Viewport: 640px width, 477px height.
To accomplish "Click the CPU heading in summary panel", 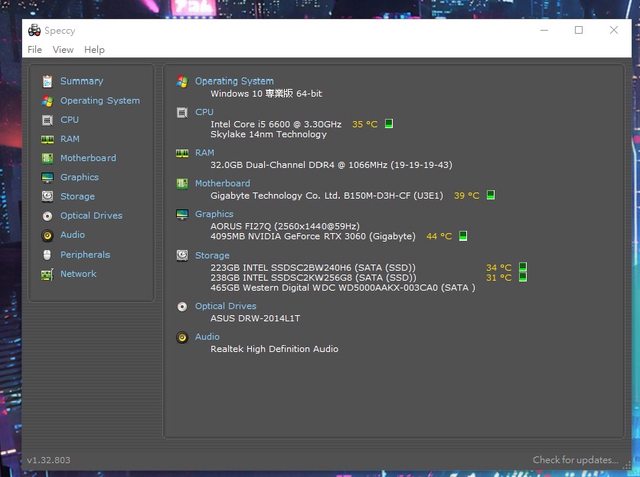I will click(204, 112).
